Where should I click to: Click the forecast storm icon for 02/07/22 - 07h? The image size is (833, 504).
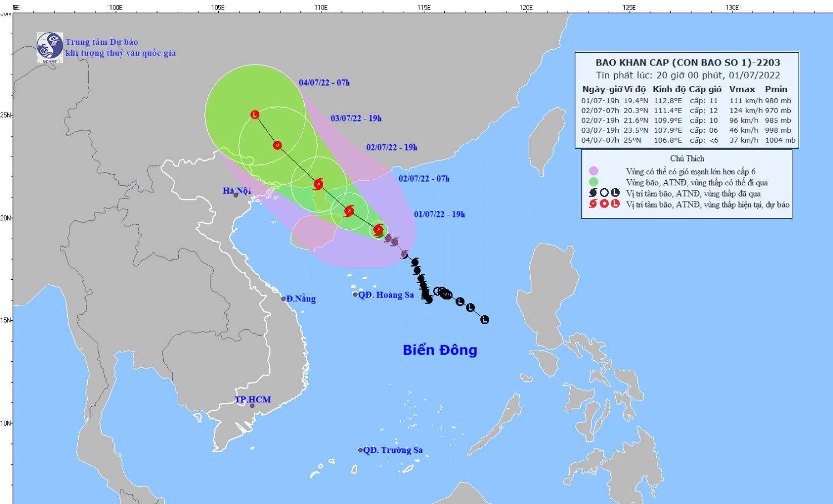tap(349, 211)
